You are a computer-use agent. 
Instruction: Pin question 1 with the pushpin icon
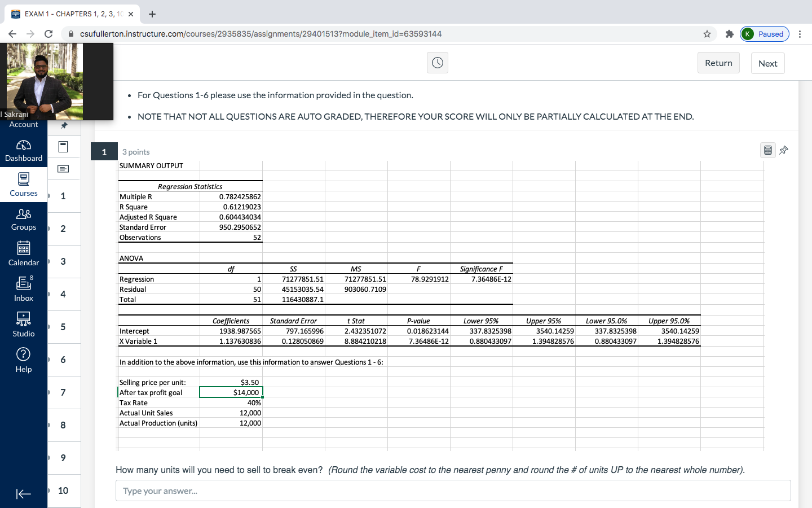coord(784,150)
